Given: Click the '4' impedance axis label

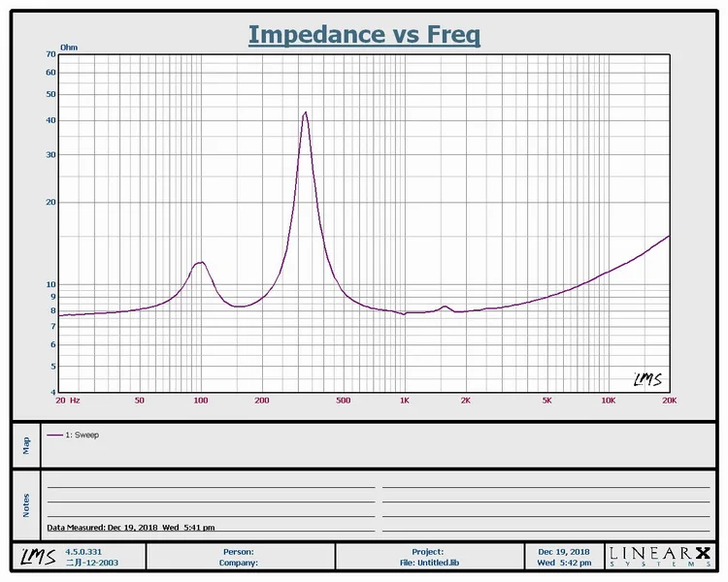Looking at the screenshot, I should coord(53,392).
